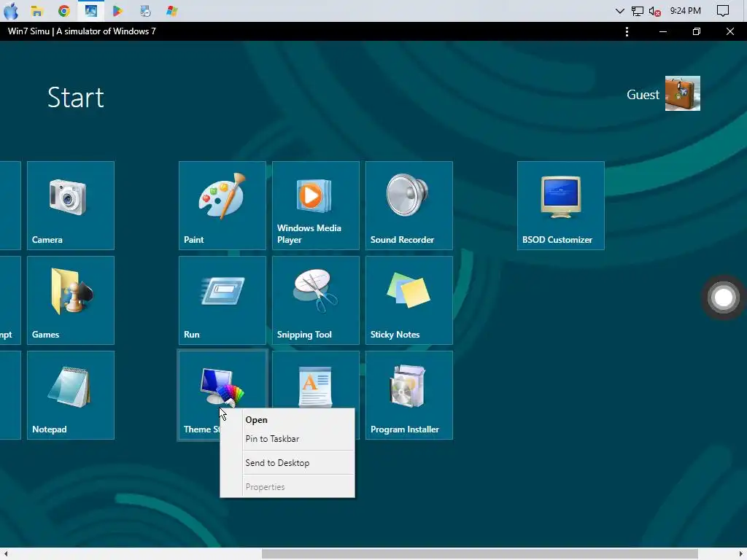The image size is (747, 560).
Task: Click the Theme Studio tile icon
Action: point(222,386)
